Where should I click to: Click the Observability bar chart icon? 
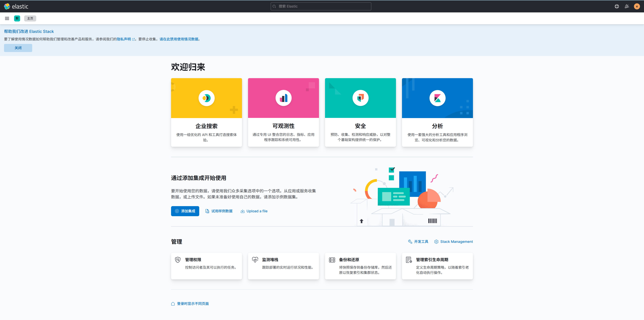coord(283,98)
